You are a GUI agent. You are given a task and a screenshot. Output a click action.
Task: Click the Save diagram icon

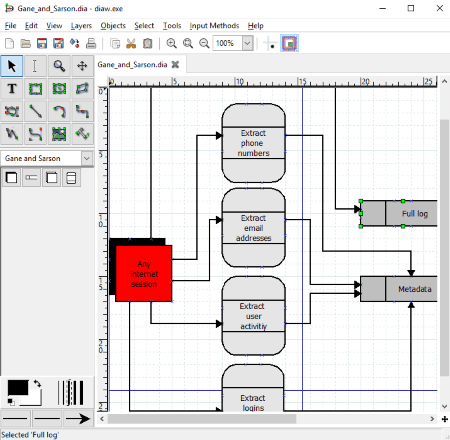pyautogui.click(x=42, y=43)
